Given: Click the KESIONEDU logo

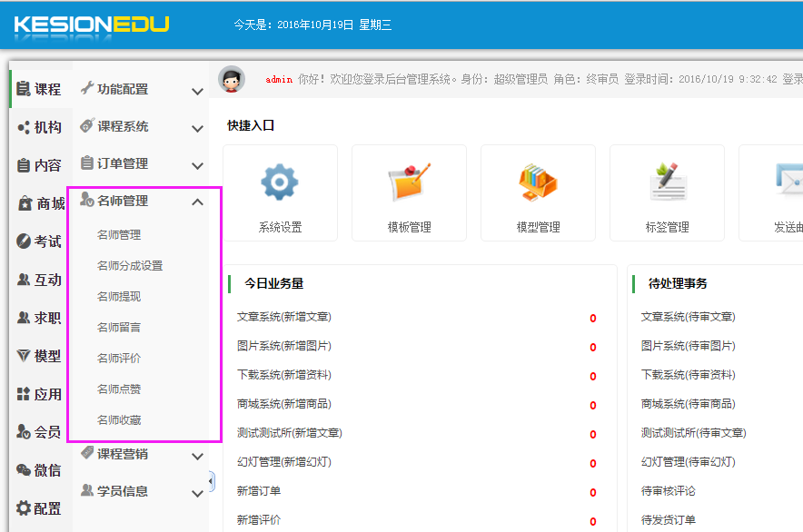Looking at the screenshot, I should (x=91, y=25).
